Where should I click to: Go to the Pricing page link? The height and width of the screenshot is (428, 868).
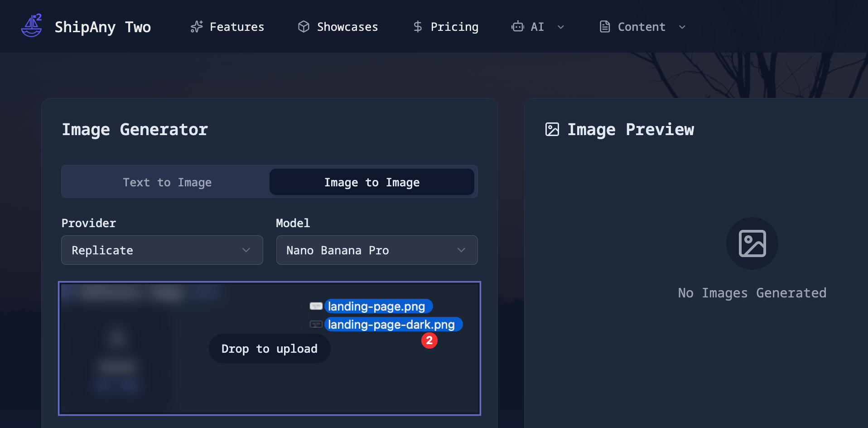(454, 27)
